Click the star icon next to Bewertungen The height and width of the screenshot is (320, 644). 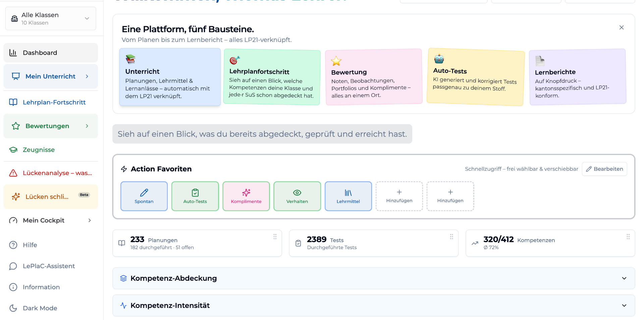pos(16,126)
